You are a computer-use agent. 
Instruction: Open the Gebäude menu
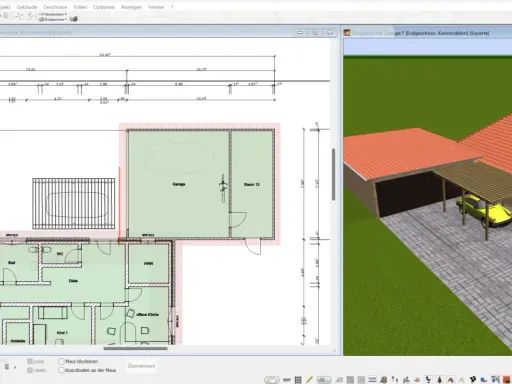tap(27, 7)
